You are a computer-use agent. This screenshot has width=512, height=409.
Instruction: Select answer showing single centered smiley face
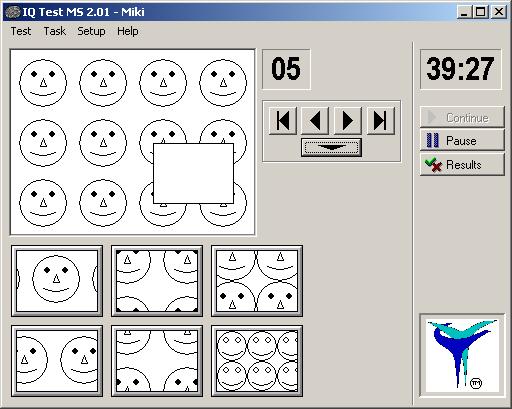57,281
